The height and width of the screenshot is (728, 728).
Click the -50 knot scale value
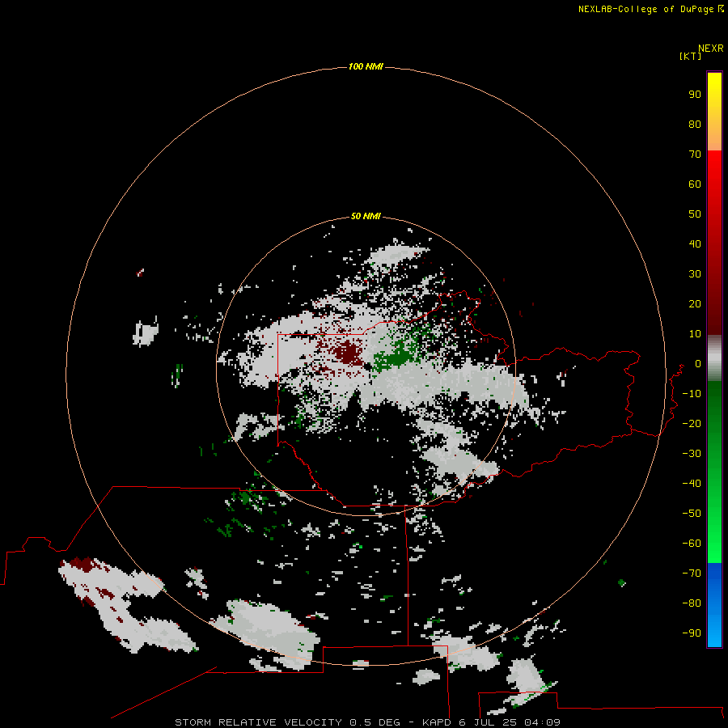pyautogui.click(x=692, y=514)
